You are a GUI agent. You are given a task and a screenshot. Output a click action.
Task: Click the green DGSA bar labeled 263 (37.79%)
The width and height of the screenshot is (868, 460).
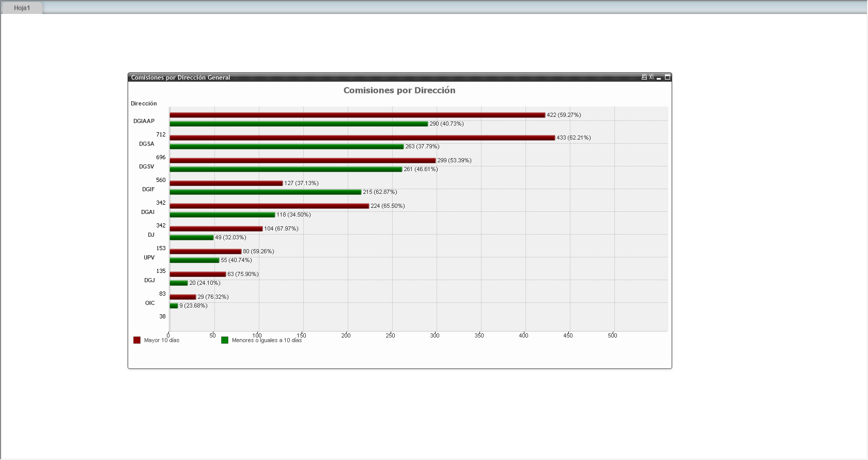pyautogui.click(x=287, y=146)
